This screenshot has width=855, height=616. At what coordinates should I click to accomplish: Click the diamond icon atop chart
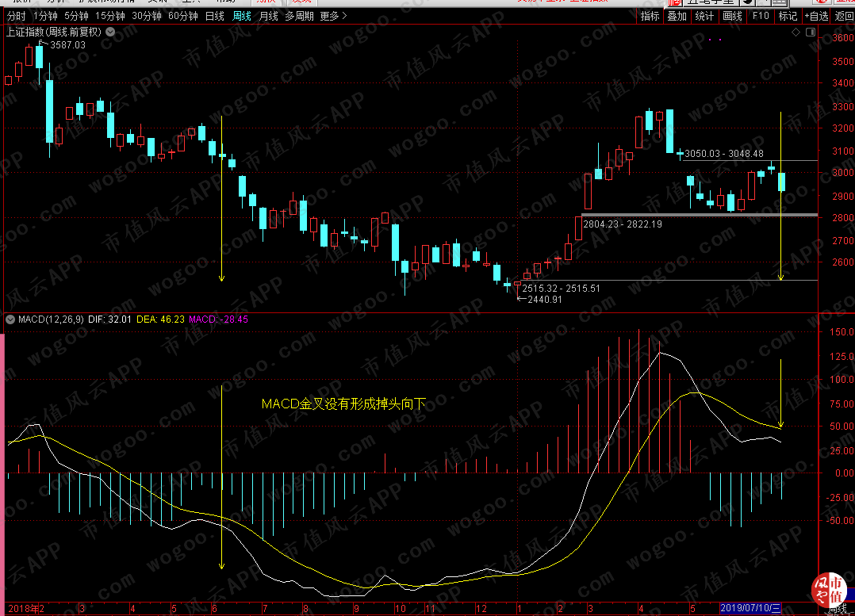tap(796, 33)
